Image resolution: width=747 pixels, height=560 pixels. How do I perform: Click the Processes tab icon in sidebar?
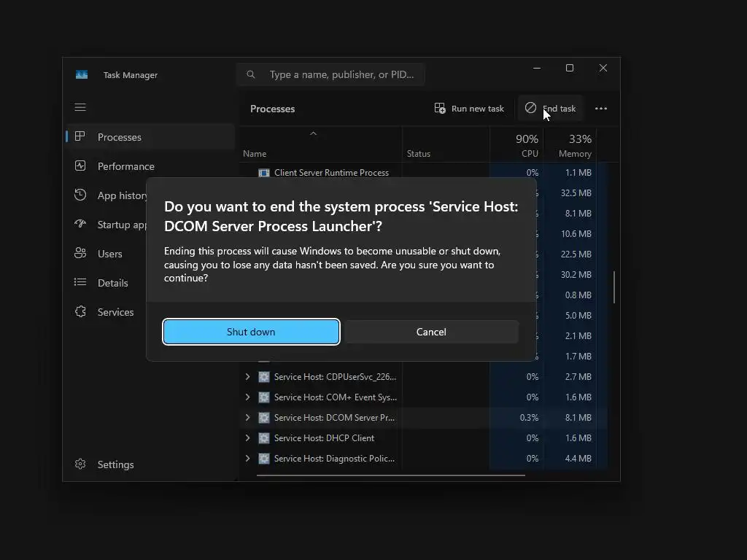coord(80,136)
